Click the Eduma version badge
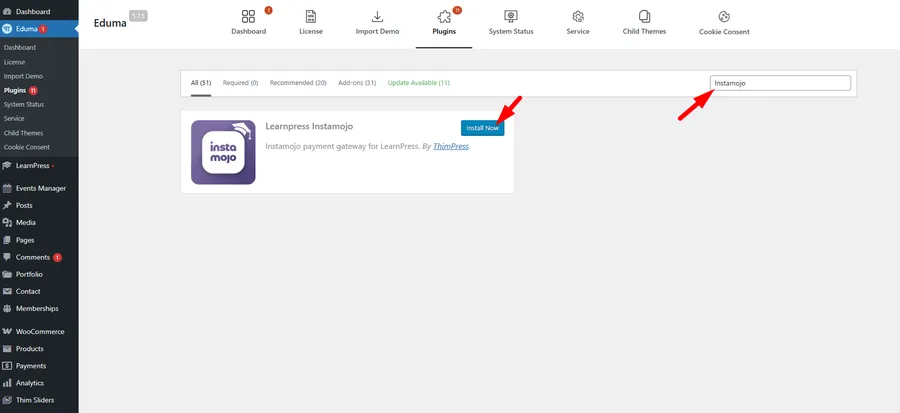Image resolution: width=900 pixels, height=413 pixels. coord(138,16)
